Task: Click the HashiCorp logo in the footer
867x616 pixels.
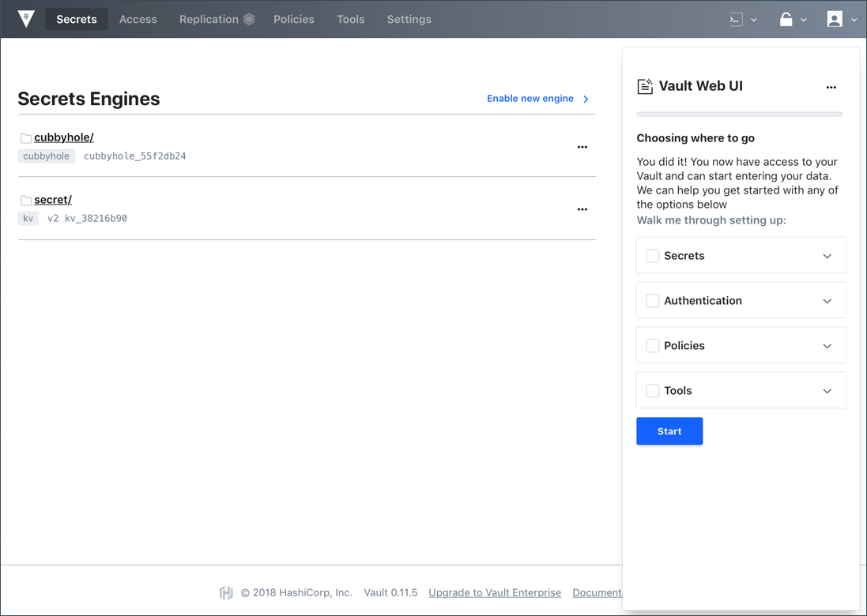Action: [226, 593]
